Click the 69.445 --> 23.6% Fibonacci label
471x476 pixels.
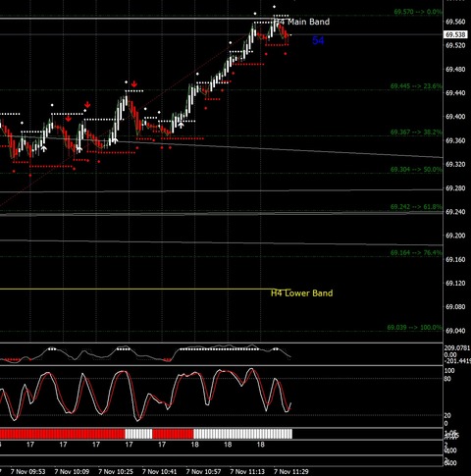(416, 86)
